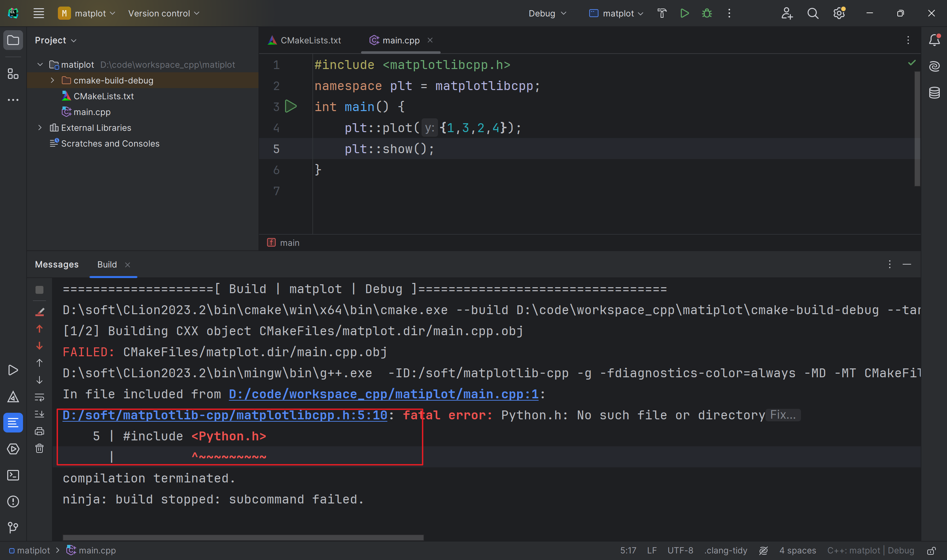Open the Terminal tool window
This screenshot has width=947, height=560.
(13, 475)
